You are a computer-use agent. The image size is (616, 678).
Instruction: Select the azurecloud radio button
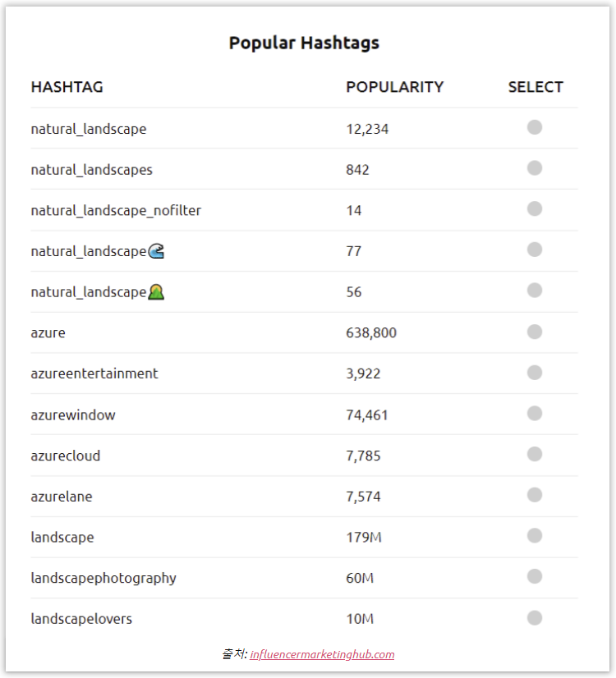click(535, 454)
